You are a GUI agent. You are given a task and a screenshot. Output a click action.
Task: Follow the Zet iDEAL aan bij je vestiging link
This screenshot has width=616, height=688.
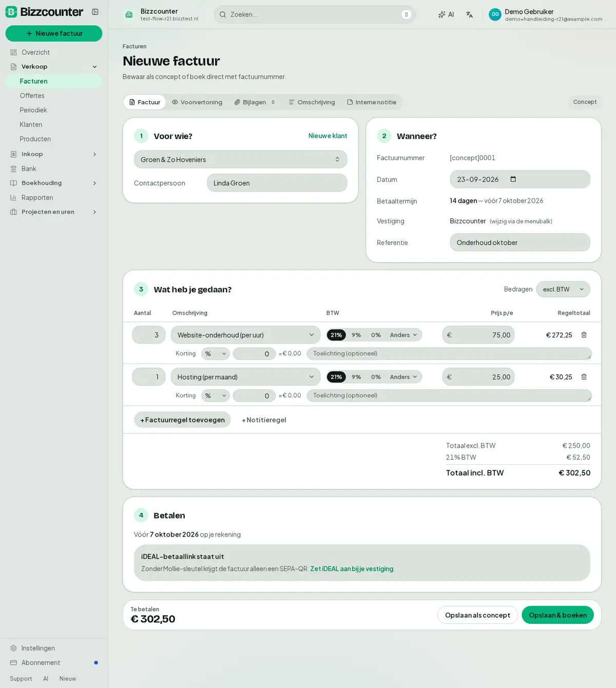352,569
